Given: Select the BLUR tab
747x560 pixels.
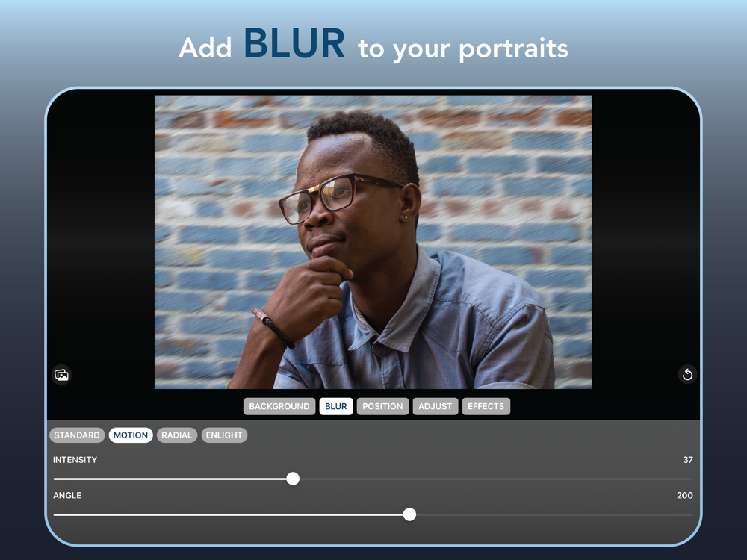Looking at the screenshot, I should (336, 406).
